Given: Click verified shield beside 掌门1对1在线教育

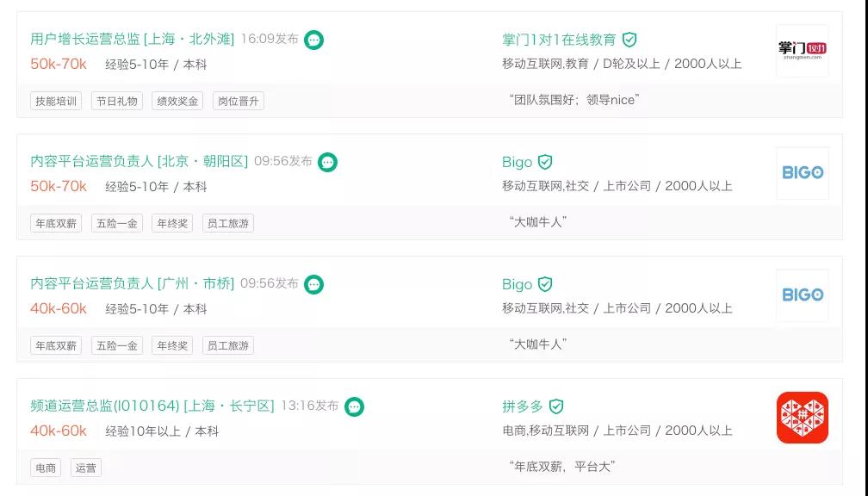Looking at the screenshot, I should click(x=629, y=40).
